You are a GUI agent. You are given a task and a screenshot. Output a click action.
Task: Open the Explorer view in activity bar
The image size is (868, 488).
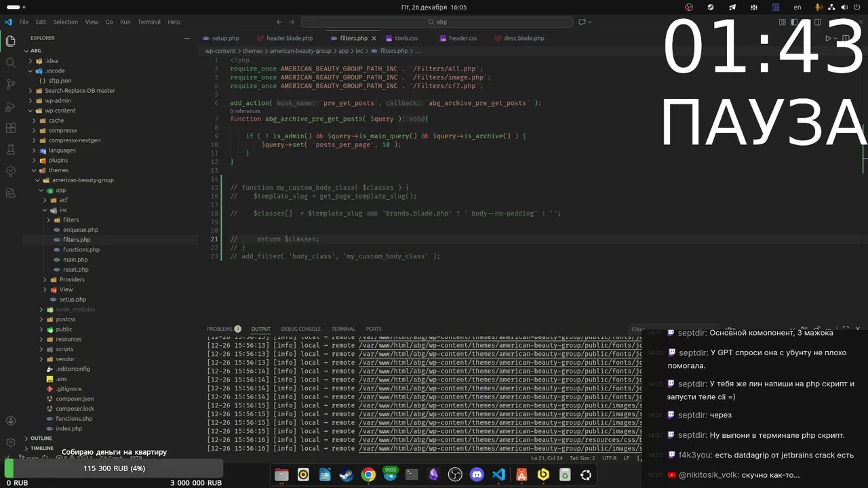point(10,41)
